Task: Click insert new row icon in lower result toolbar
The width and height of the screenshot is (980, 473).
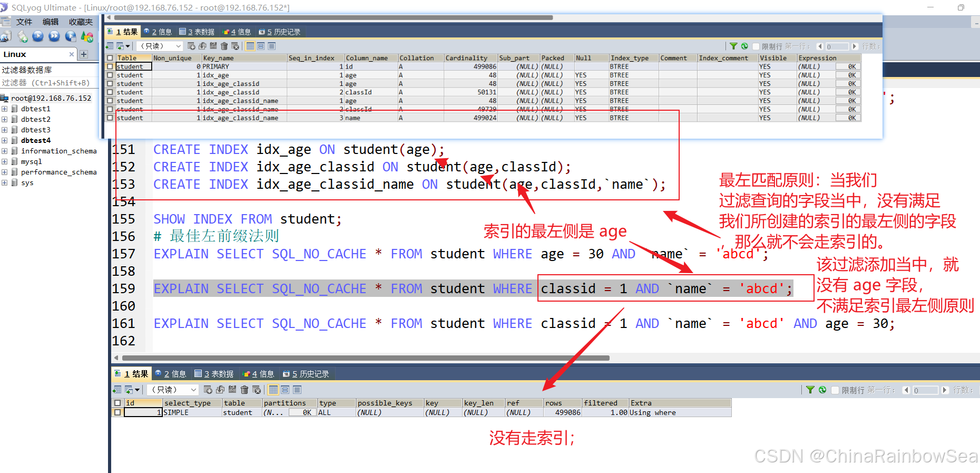Action: pos(208,390)
